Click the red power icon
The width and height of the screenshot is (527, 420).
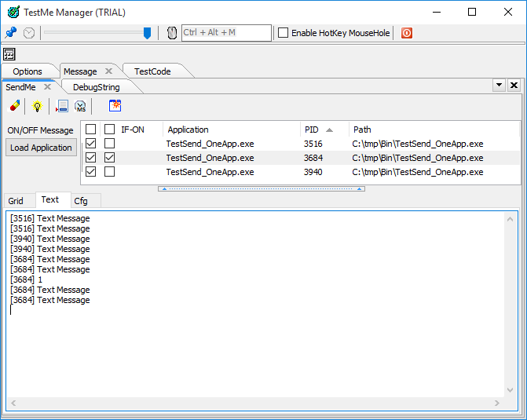[407, 33]
